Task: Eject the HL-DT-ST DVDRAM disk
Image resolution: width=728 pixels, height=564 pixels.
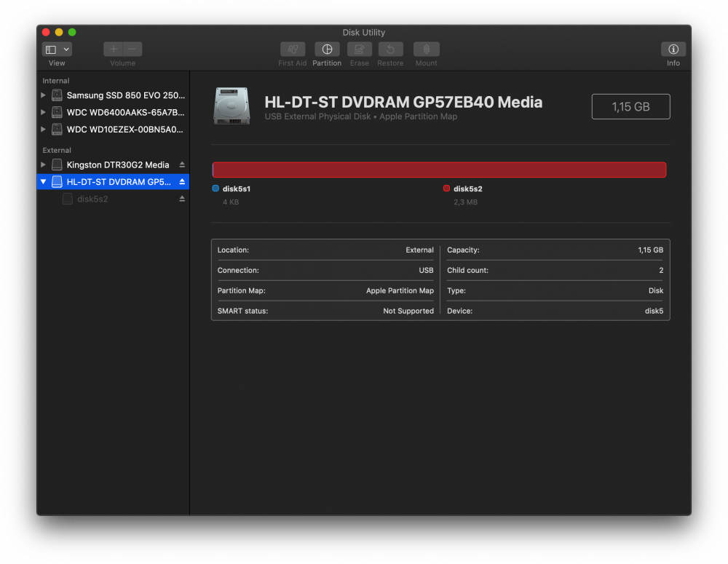Action: pos(182,182)
